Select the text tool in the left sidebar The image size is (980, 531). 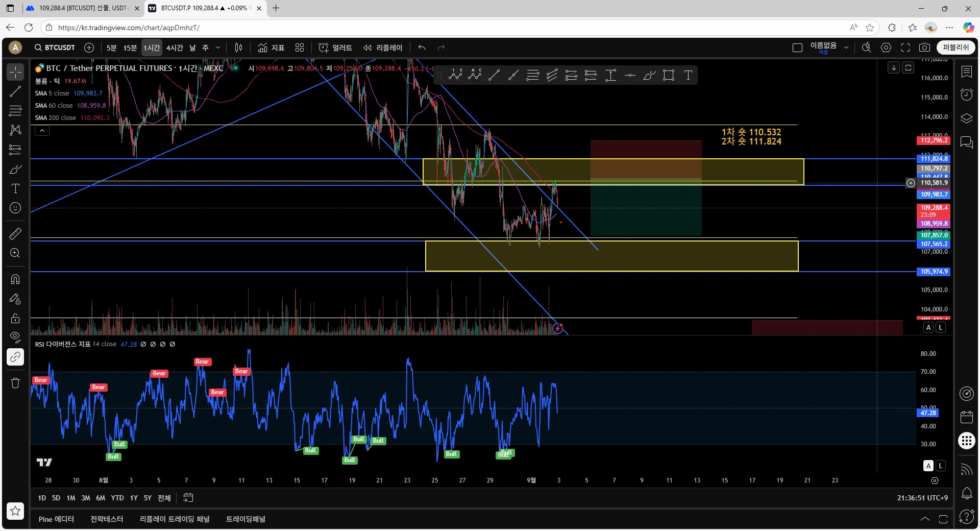click(x=15, y=188)
